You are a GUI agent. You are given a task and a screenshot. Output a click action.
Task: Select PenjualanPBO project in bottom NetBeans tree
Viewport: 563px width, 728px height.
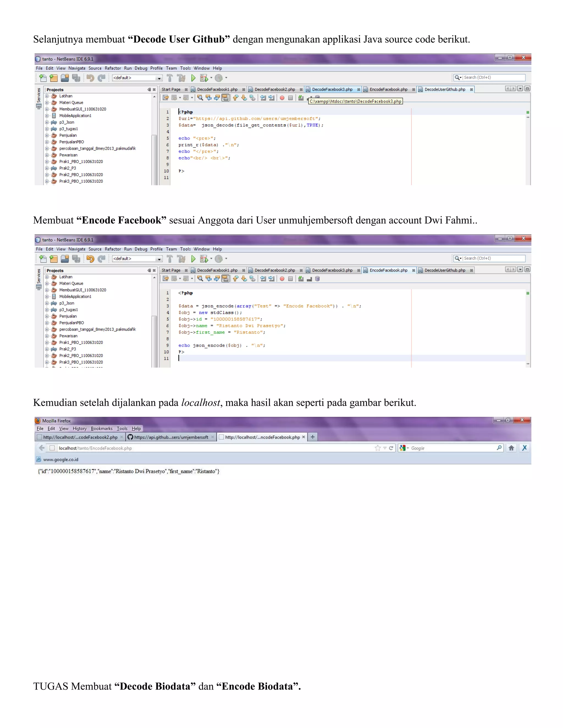tap(71, 323)
